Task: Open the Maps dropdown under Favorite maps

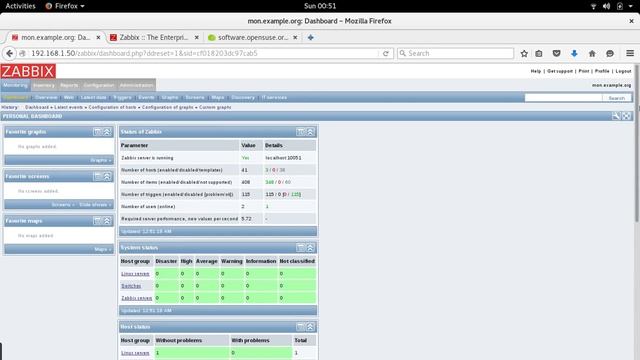Action: 103,249
